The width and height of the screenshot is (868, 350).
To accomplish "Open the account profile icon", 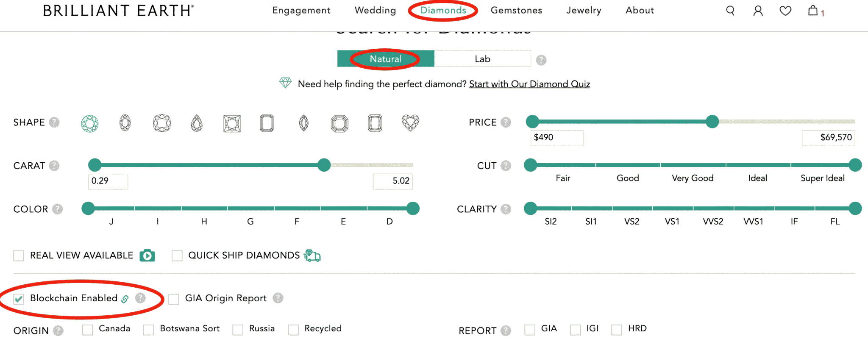I will click(757, 11).
